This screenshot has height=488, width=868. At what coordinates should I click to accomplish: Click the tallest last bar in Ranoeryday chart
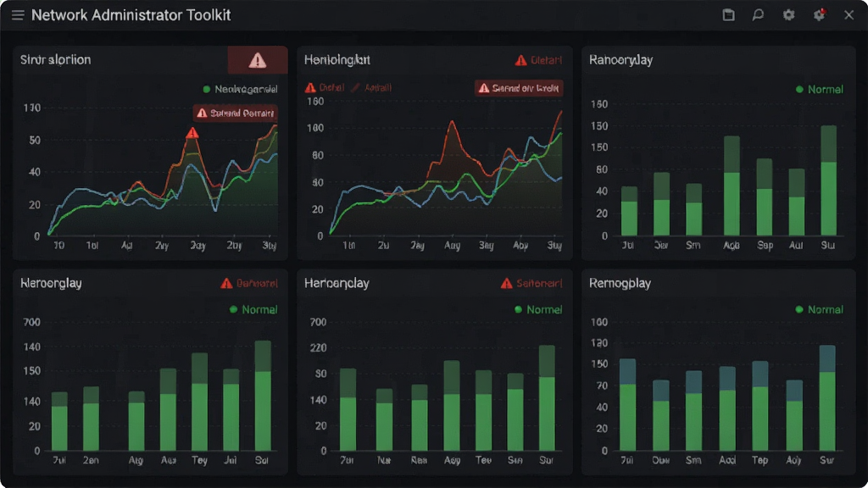(829, 180)
